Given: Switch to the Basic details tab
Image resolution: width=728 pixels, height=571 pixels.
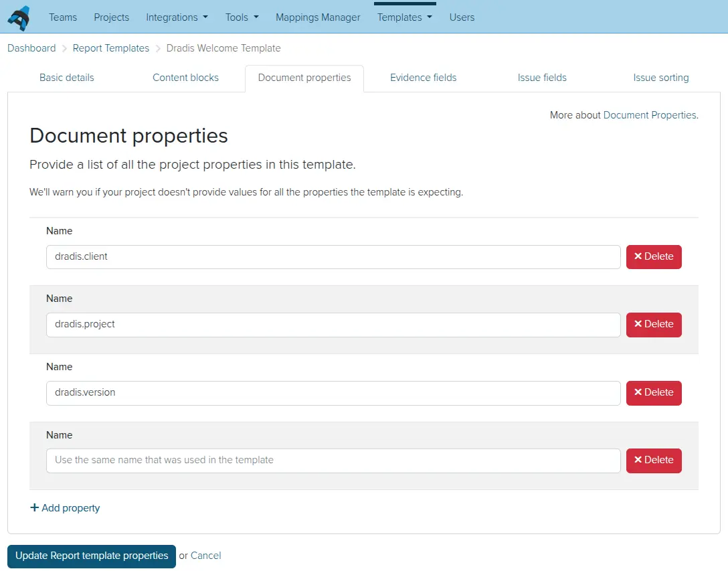Looking at the screenshot, I should coord(67,78).
